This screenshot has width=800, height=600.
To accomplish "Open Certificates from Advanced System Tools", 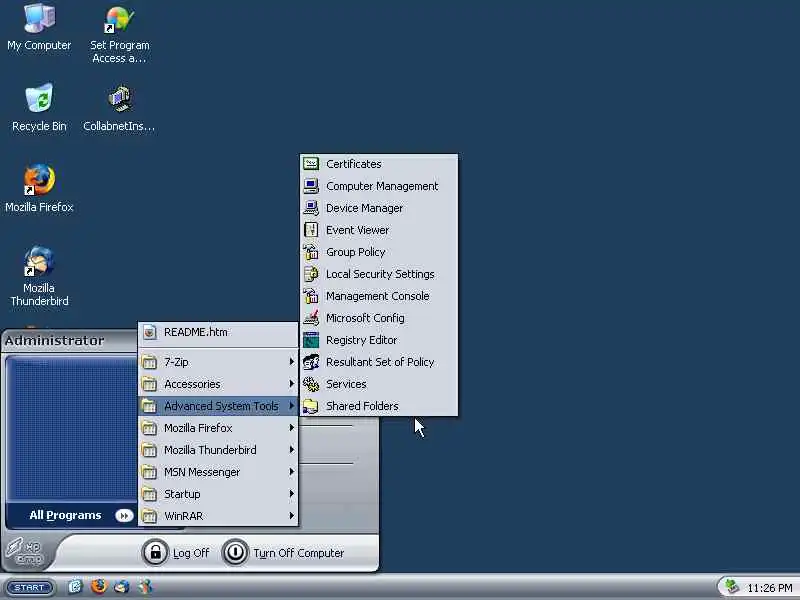I will [x=379, y=164].
